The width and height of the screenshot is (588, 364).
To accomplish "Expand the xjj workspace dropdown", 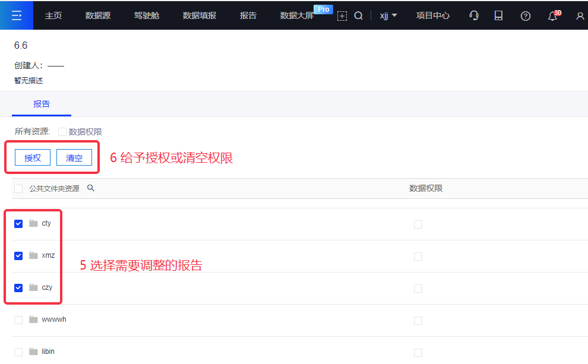I will 388,16.
